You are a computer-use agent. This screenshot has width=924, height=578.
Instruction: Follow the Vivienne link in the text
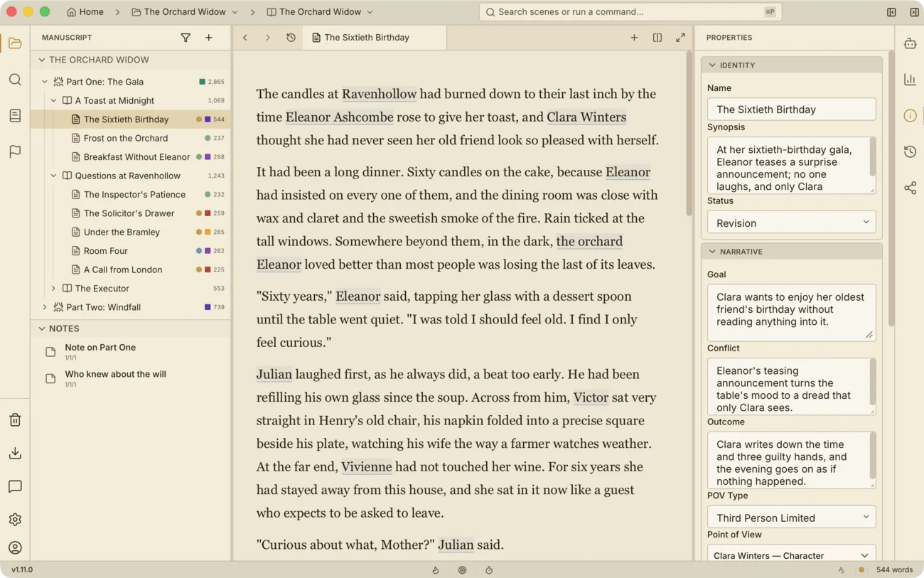(366, 467)
